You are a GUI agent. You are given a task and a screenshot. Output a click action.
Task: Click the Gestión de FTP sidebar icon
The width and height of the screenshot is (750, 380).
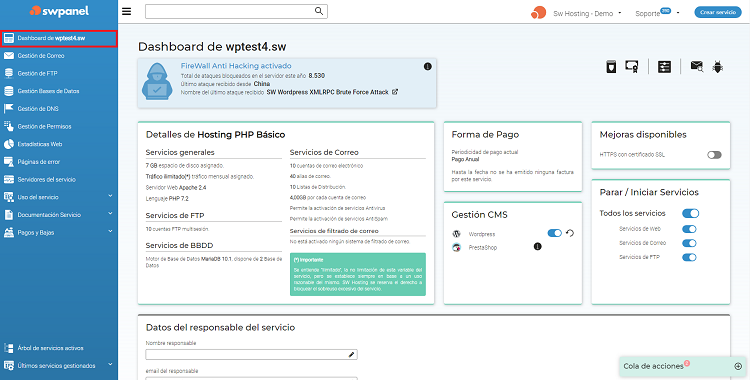9,73
